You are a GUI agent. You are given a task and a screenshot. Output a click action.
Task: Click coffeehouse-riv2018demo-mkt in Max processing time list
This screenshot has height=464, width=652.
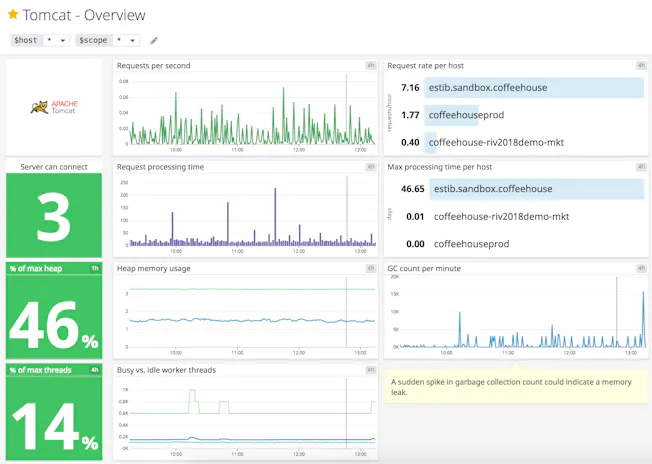[x=501, y=216]
